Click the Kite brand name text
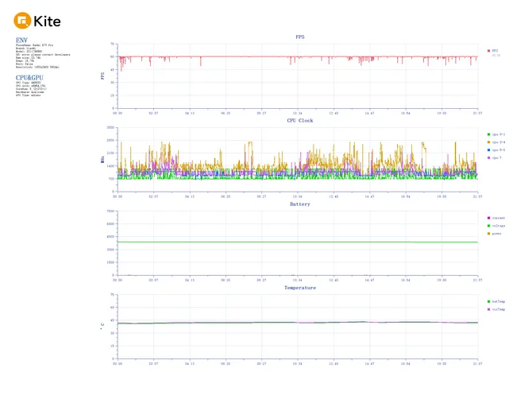This screenshot has width=532, height=395. coord(48,20)
